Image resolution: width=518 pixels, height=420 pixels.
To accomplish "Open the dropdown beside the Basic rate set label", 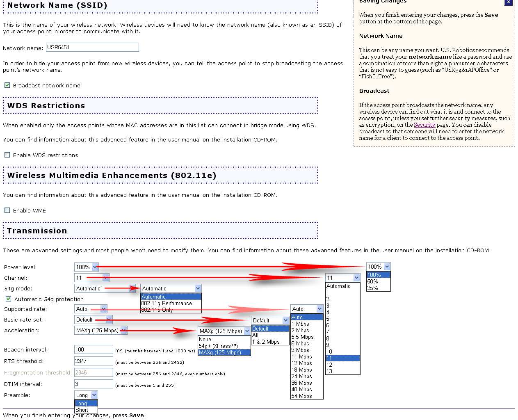I will click(x=93, y=320).
